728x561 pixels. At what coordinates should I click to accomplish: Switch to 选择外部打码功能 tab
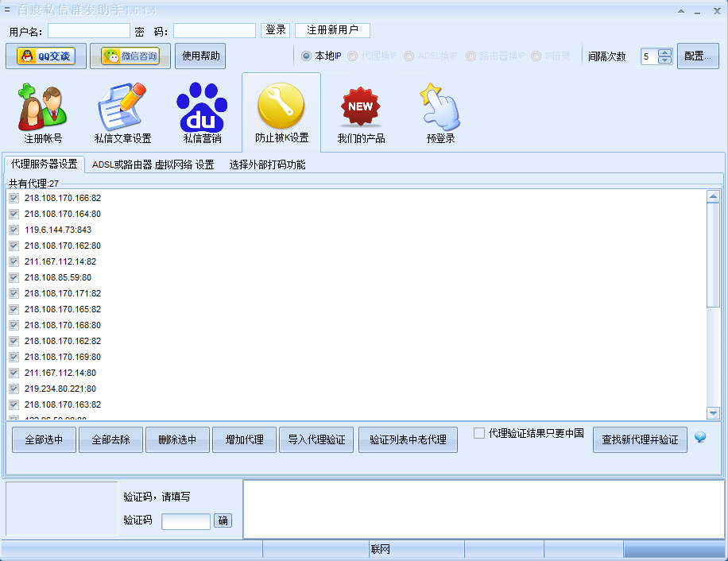[267, 164]
